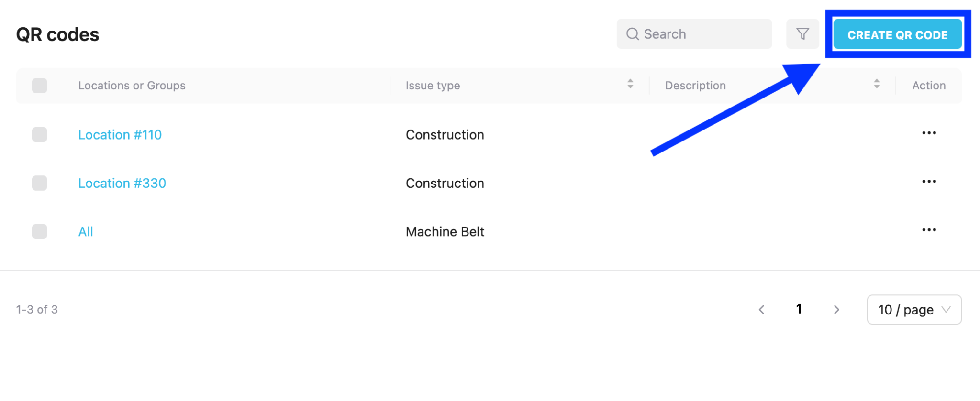
Task: Sort by the Description column arrows
Action: [877, 84]
